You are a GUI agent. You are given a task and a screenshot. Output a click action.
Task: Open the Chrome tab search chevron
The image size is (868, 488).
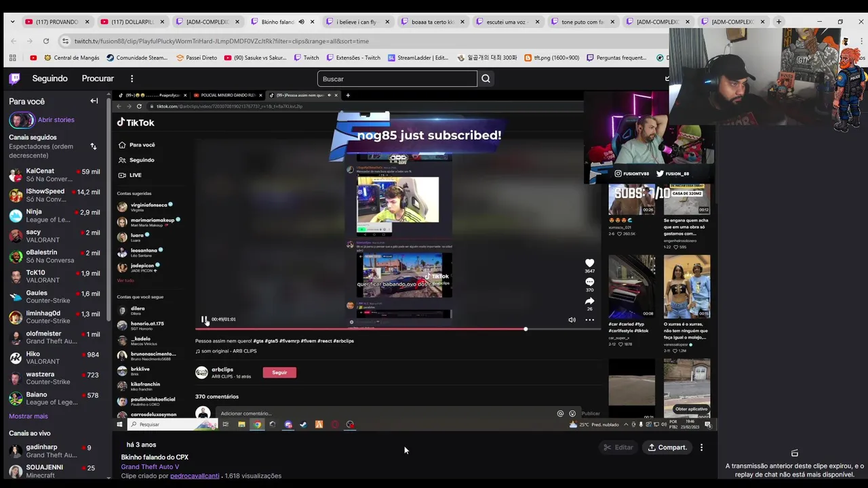coord(12,22)
